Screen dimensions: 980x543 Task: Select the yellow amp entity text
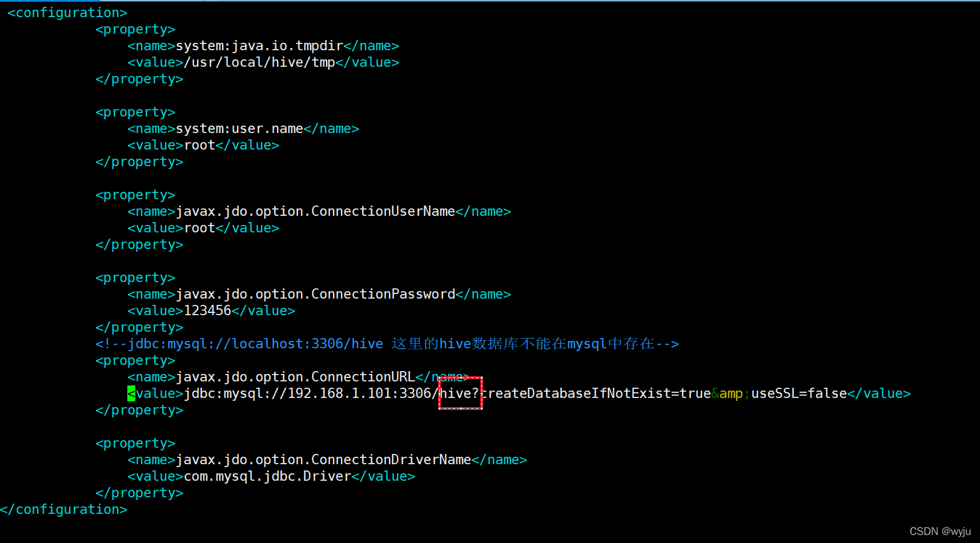click(x=729, y=393)
